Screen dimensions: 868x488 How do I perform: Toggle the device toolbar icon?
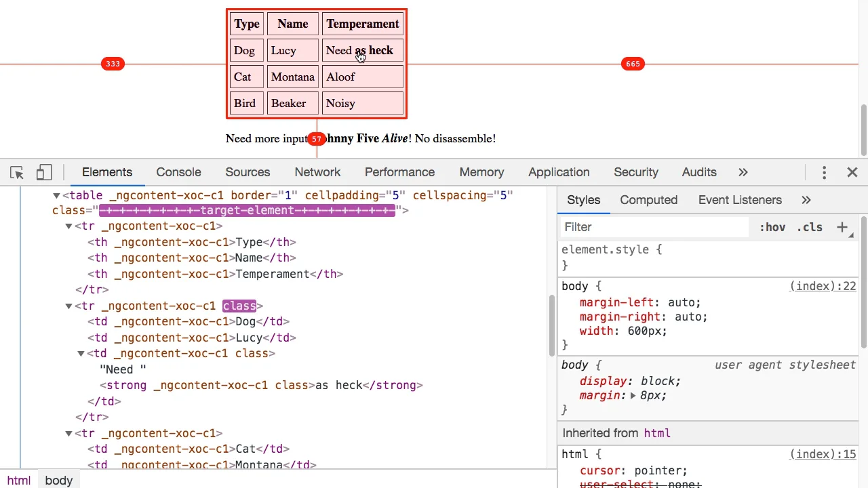click(x=44, y=172)
